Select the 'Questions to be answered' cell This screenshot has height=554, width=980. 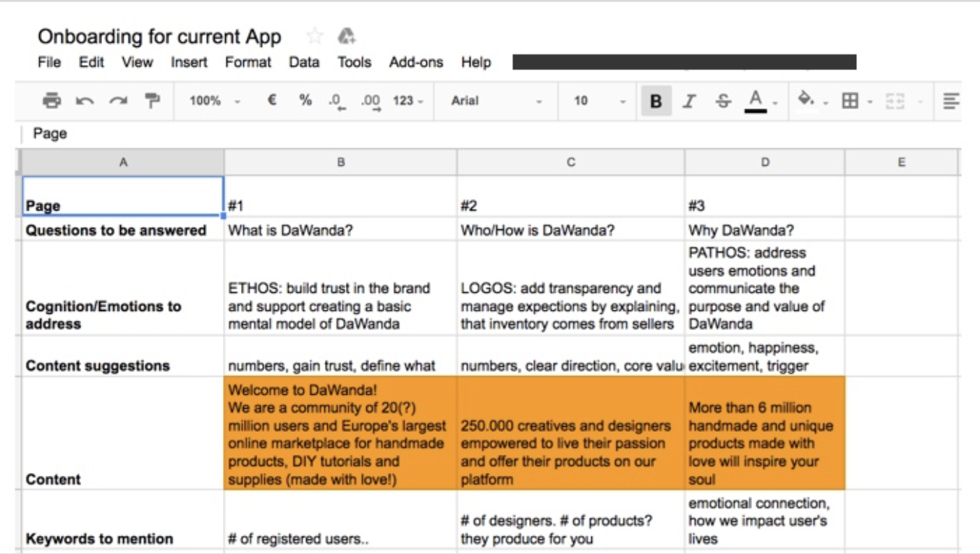click(x=123, y=230)
